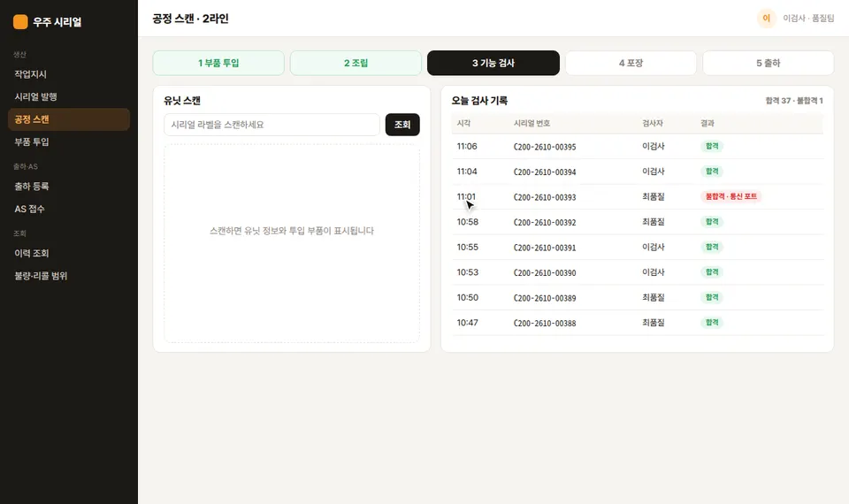Open 시리얼 발행 in the sidebar
This screenshot has height=504, width=849.
[69, 97]
